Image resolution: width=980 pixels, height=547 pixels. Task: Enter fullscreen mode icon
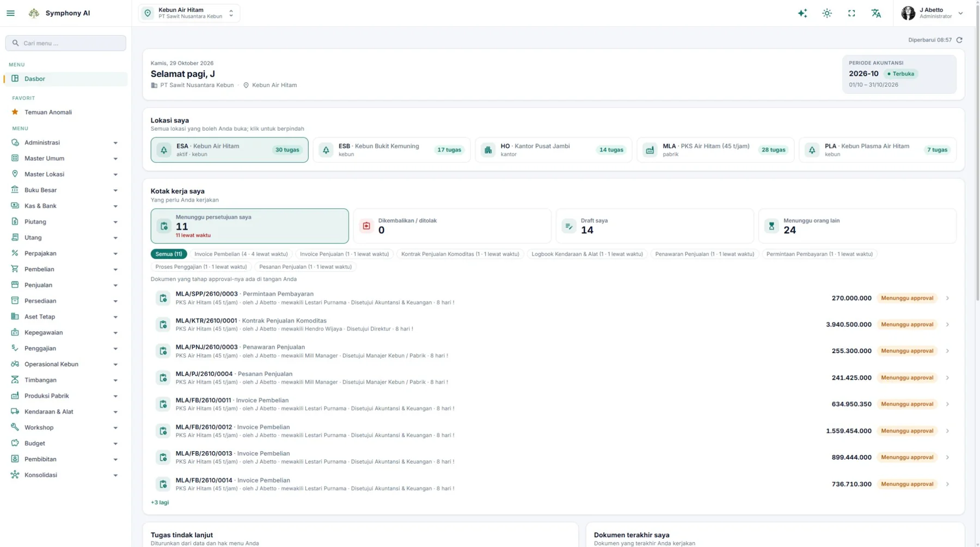(x=852, y=13)
